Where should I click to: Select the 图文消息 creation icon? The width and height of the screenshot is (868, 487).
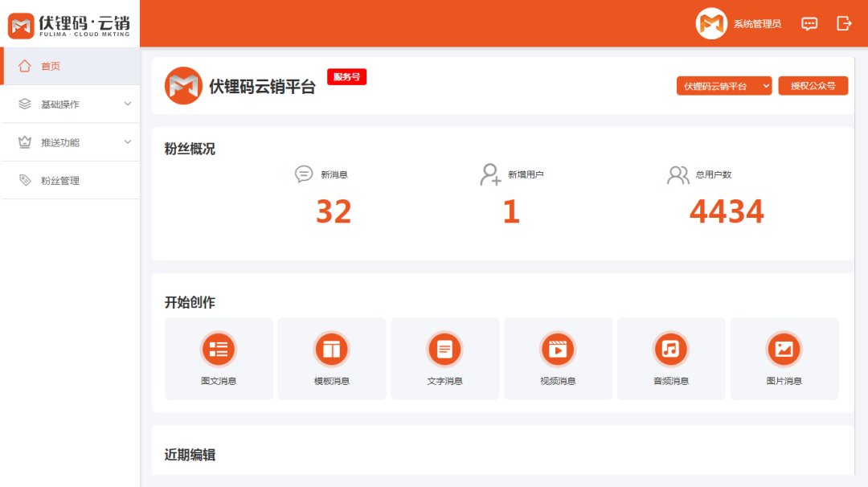pos(218,349)
